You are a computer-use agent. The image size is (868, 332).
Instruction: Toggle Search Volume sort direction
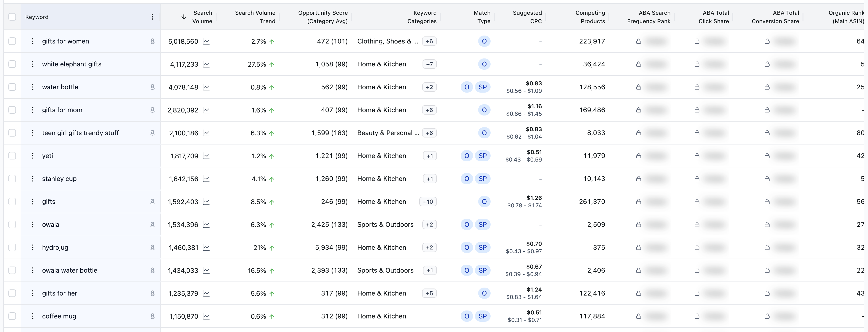pyautogui.click(x=183, y=17)
